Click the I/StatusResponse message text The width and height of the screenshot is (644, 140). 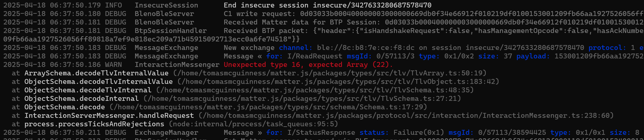pyautogui.click(x=321, y=132)
